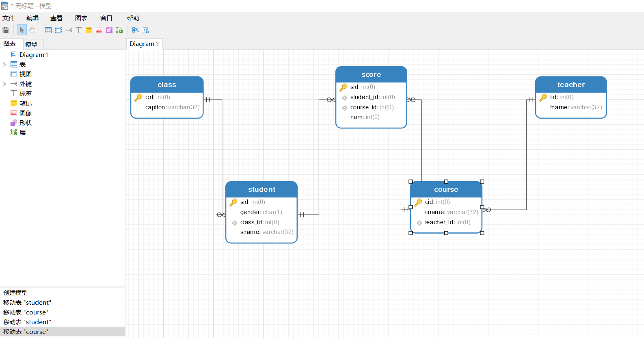Select the score table header
Viewport: 644px width, 338px height.
371,75
